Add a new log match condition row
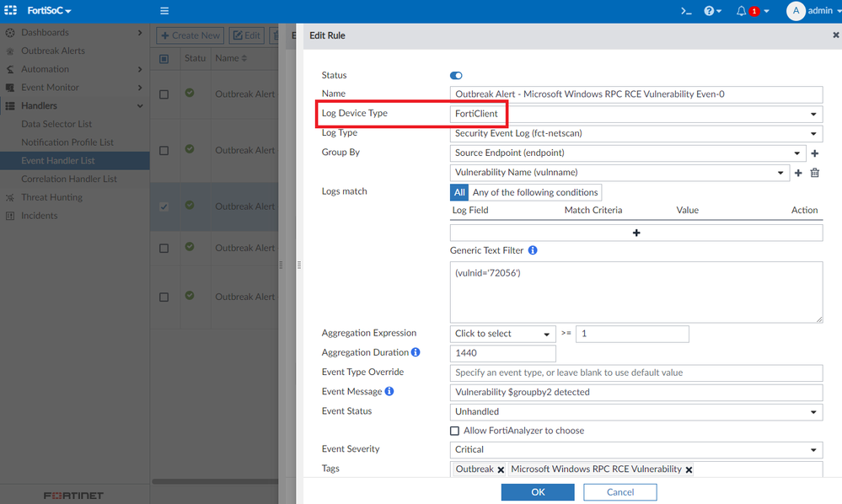The image size is (842, 504). (636, 233)
